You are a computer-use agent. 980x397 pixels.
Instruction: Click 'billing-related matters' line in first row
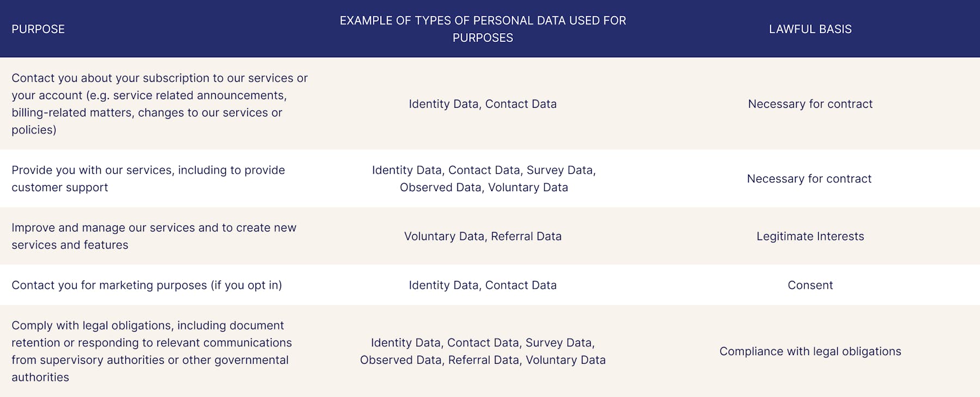[147, 113]
